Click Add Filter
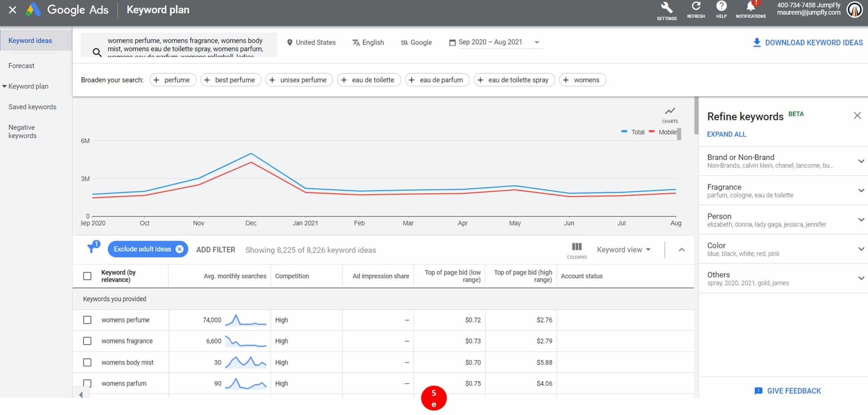Screen dimensions: 868x415 pyautogui.click(x=215, y=250)
